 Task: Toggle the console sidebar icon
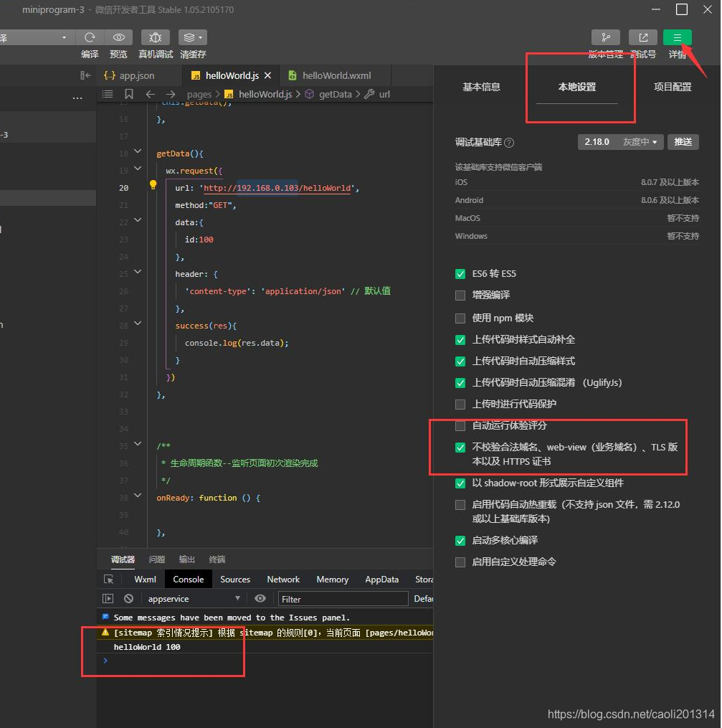click(x=108, y=599)
